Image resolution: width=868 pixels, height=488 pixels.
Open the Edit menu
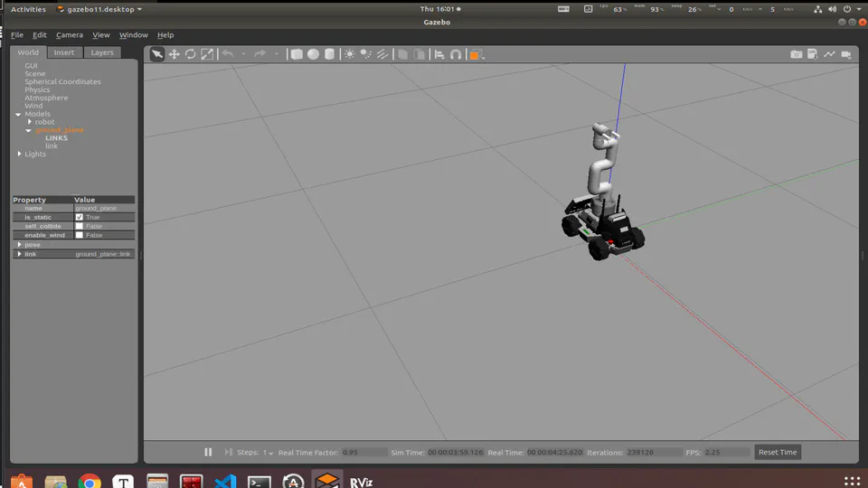[39, 35]
